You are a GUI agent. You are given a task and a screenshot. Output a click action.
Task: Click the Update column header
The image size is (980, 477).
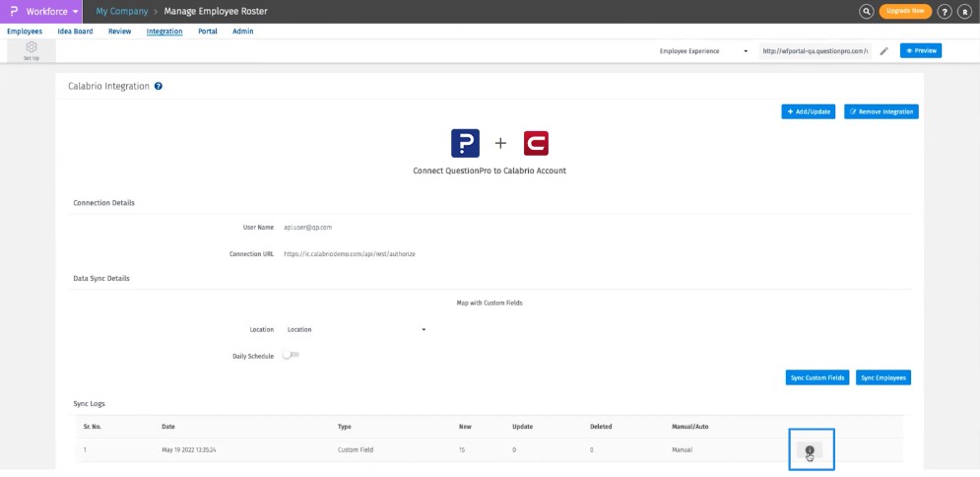pyautogui.click(x=522, y=427)
